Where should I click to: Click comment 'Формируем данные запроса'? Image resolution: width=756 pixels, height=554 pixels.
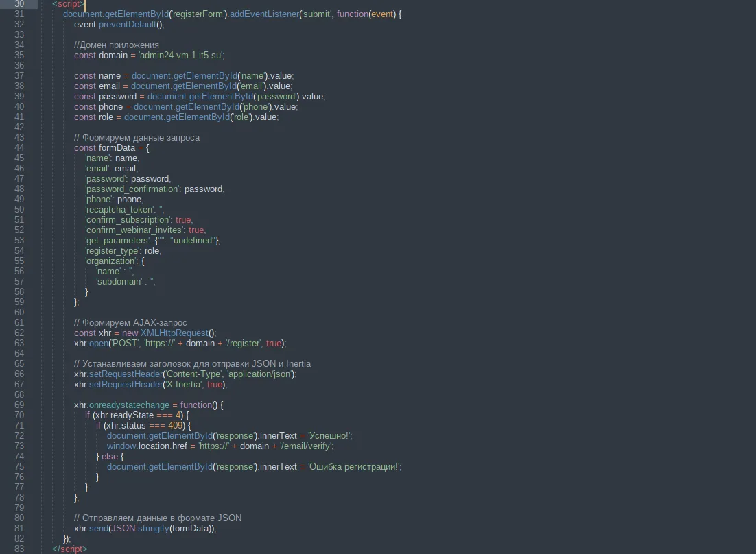pos(137,138)
